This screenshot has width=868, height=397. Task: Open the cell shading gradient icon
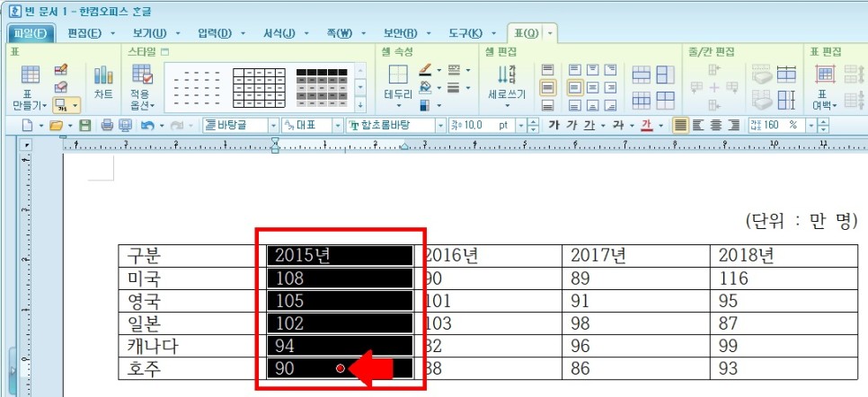[425, 104]
